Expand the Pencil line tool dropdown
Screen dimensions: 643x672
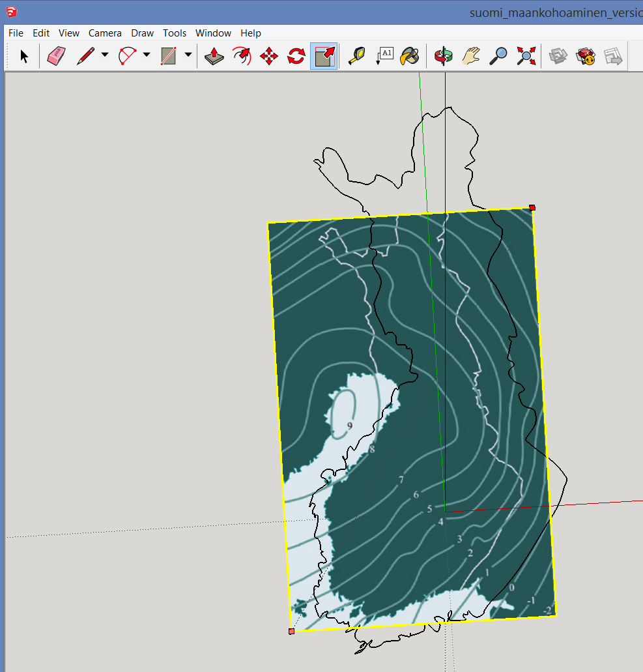(105, 55)
